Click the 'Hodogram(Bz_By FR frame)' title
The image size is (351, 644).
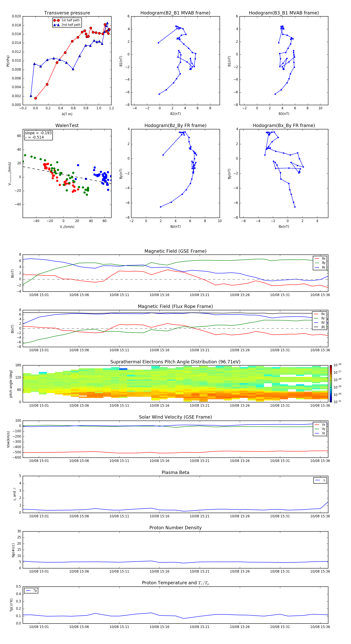click(x=175, y=125)
